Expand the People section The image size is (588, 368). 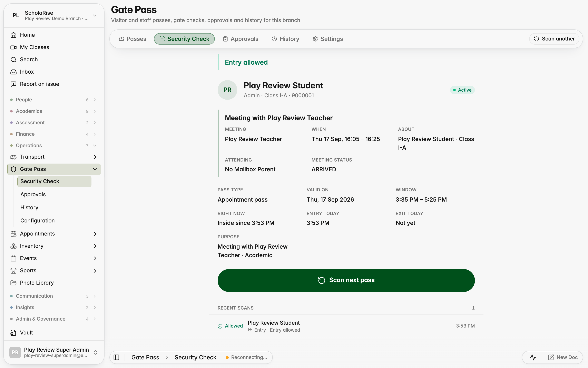[x=54, y=100]
